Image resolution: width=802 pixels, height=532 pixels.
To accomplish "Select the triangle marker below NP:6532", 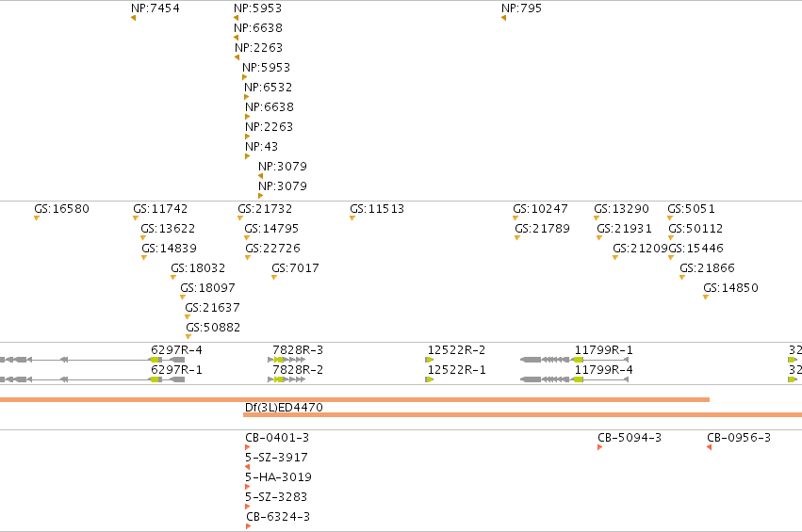I will click(247, 97).
